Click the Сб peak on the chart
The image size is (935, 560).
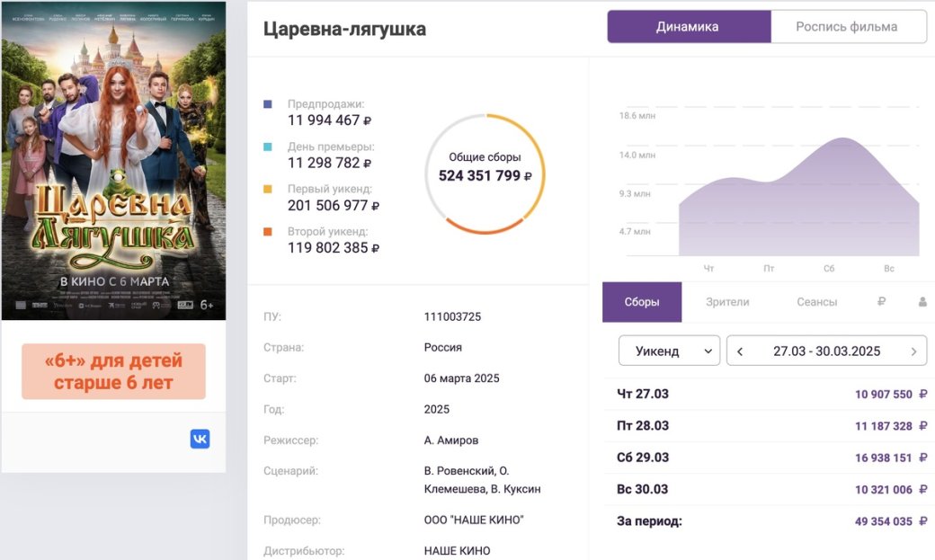pyautogui.click(x=842, y=139)
